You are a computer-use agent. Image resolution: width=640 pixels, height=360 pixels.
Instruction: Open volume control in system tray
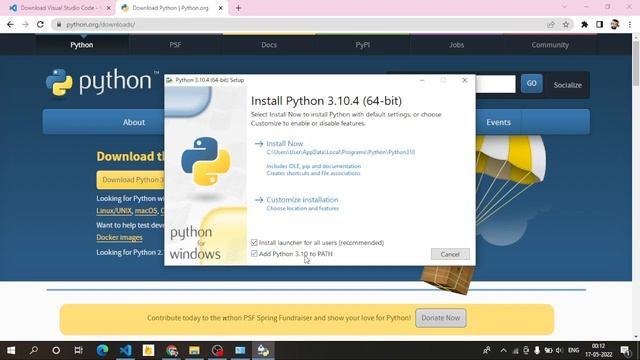point(559,350)
